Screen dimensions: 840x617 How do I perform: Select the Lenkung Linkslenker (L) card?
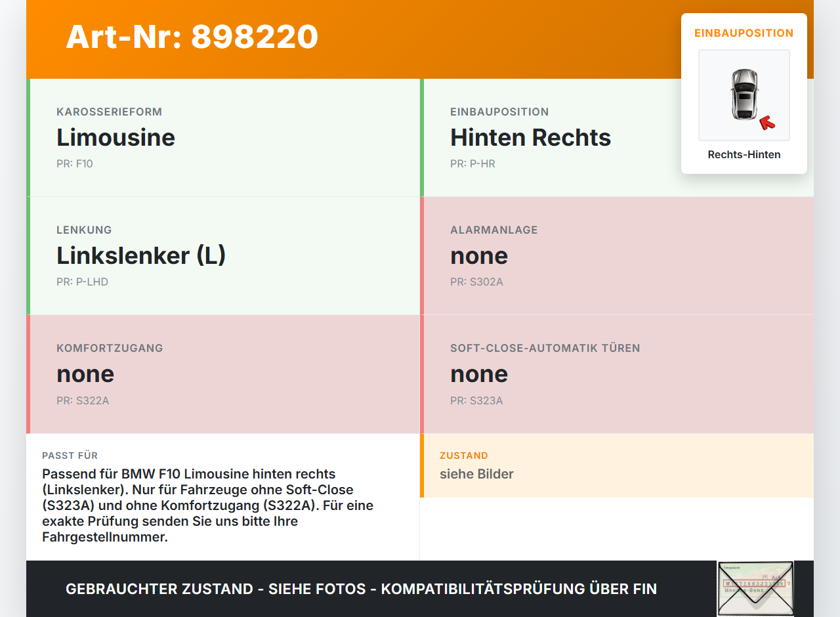pyautogui.click(x=223, y=256)
